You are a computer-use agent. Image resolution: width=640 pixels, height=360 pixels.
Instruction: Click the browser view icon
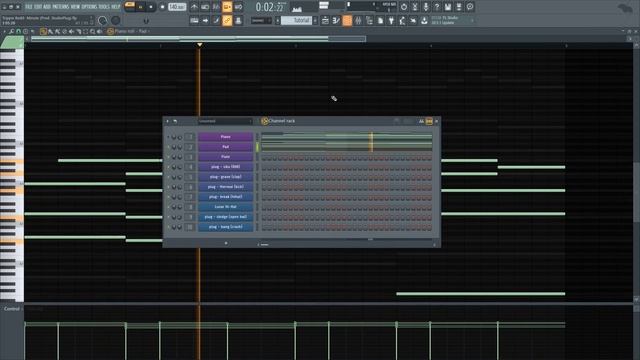point(369,20)
